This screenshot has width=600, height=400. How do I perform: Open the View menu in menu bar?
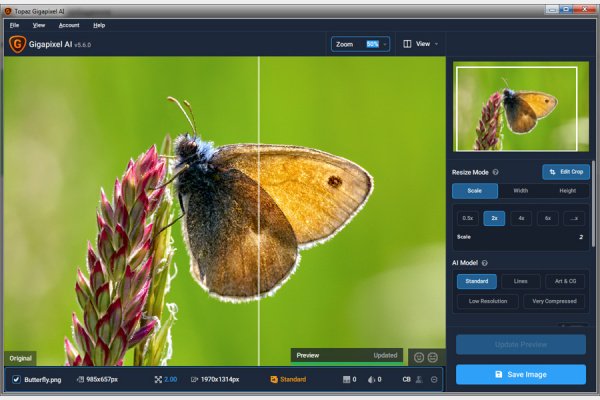point(39,25)
